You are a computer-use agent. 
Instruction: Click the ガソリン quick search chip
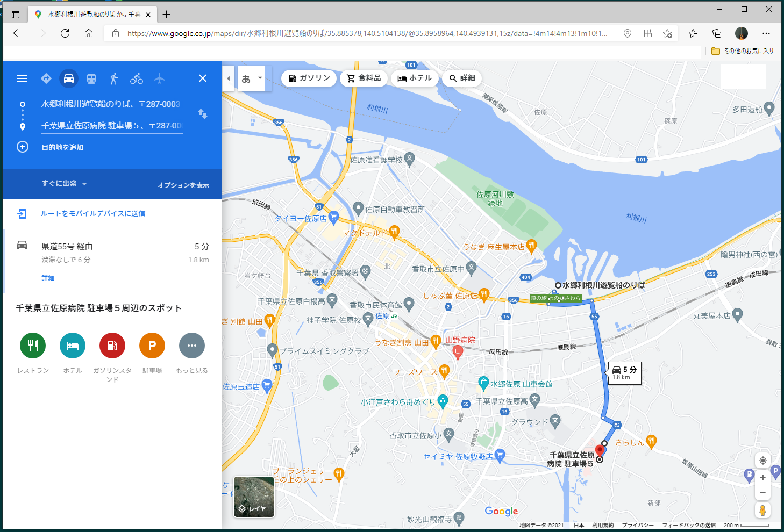309,78
